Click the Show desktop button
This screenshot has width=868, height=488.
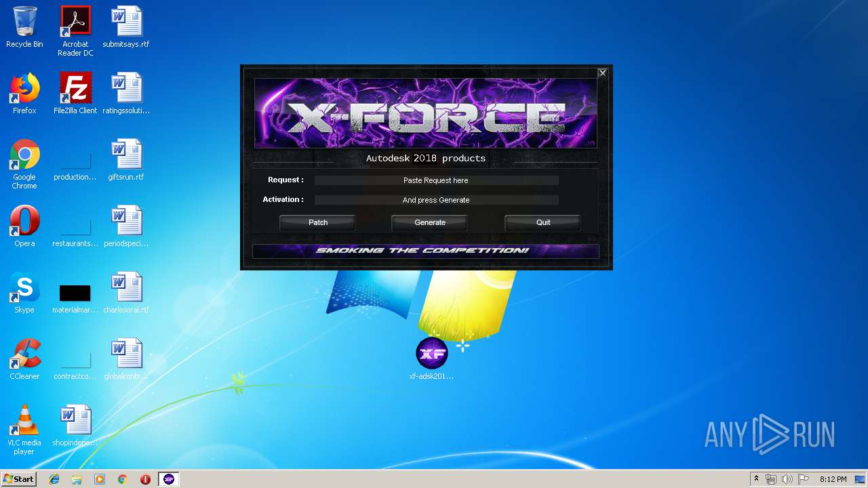pyautogui.click(x=861, y=479)
